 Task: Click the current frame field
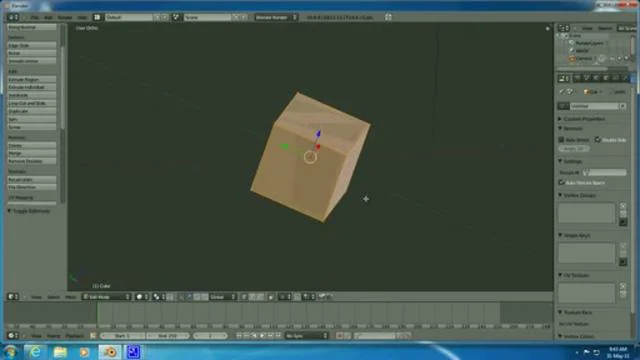(x=210, y=336)
